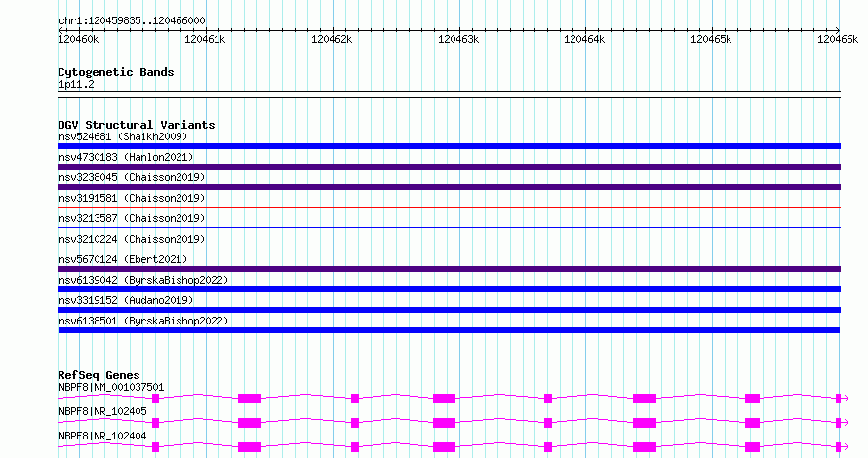Click the blue bar under nsv3319152
Viewport: 868px width, 458px height.
[x=449, y=310]
